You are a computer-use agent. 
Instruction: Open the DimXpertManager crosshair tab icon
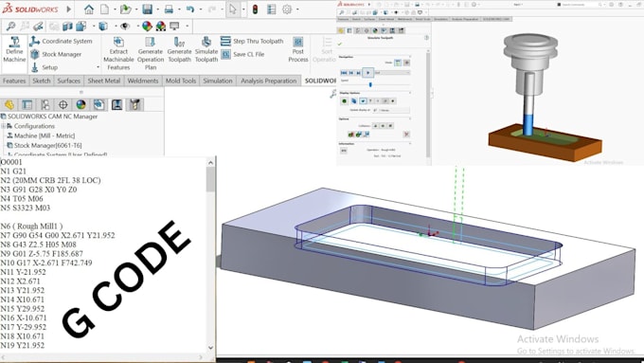click(63, 105)
